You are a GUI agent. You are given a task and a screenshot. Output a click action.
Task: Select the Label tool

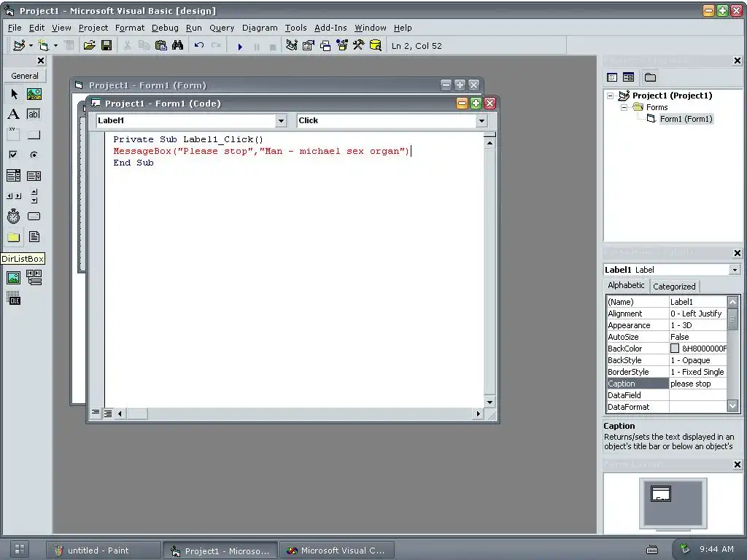(x=14, y=114)
